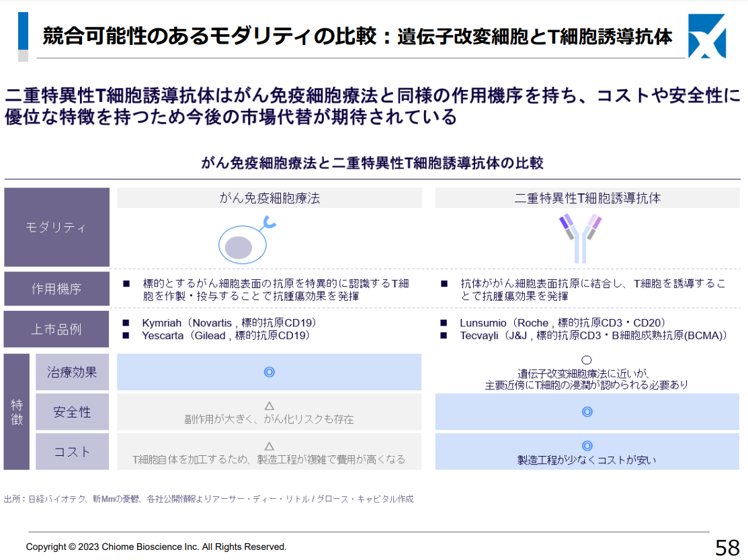Viewport: 748px width, 560px height.
Task: Click the double-circle mark in the antibody 安全性 row
Action: tap(587, 412)
